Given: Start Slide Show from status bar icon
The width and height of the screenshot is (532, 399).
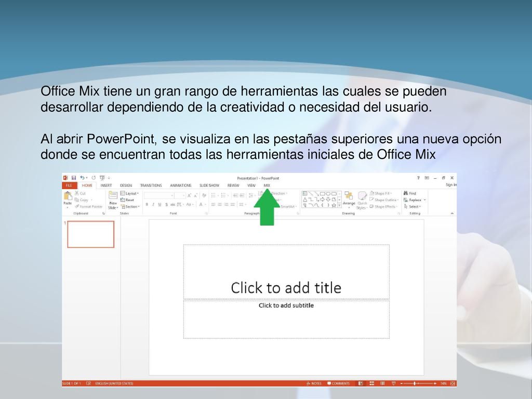Looking at the screenshot, I should point(394,383).
